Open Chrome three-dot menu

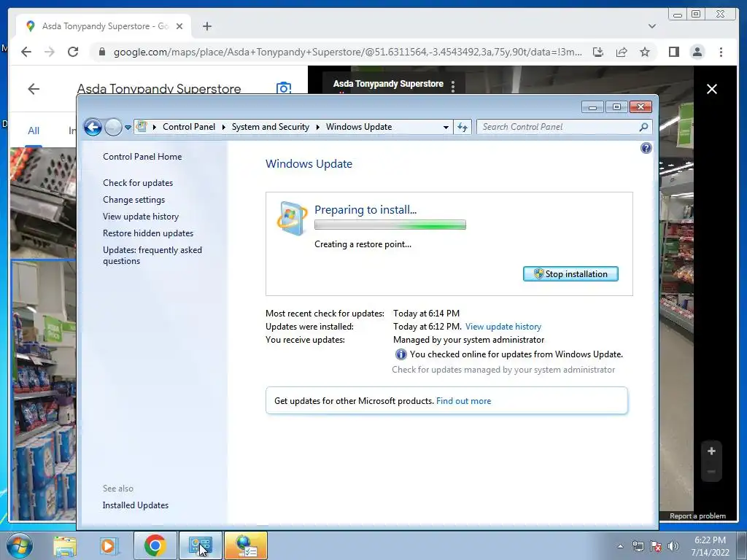[721, 52]
